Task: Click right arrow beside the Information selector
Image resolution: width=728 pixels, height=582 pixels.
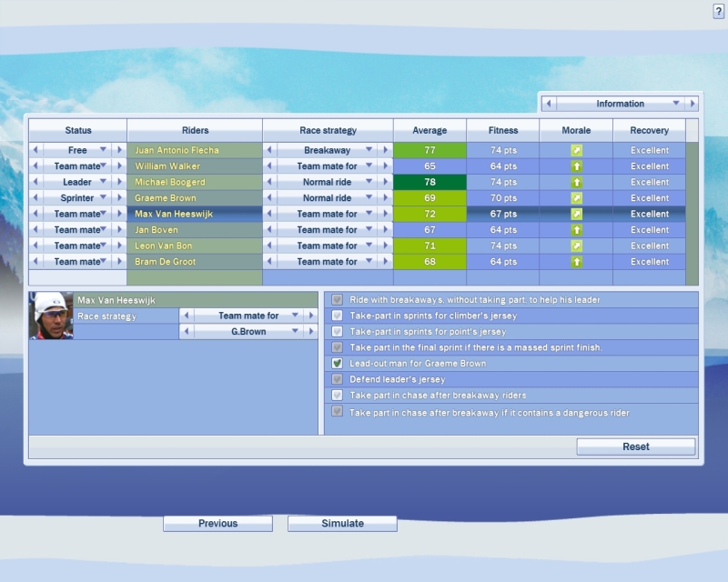Action: click(x=692, y=104)
